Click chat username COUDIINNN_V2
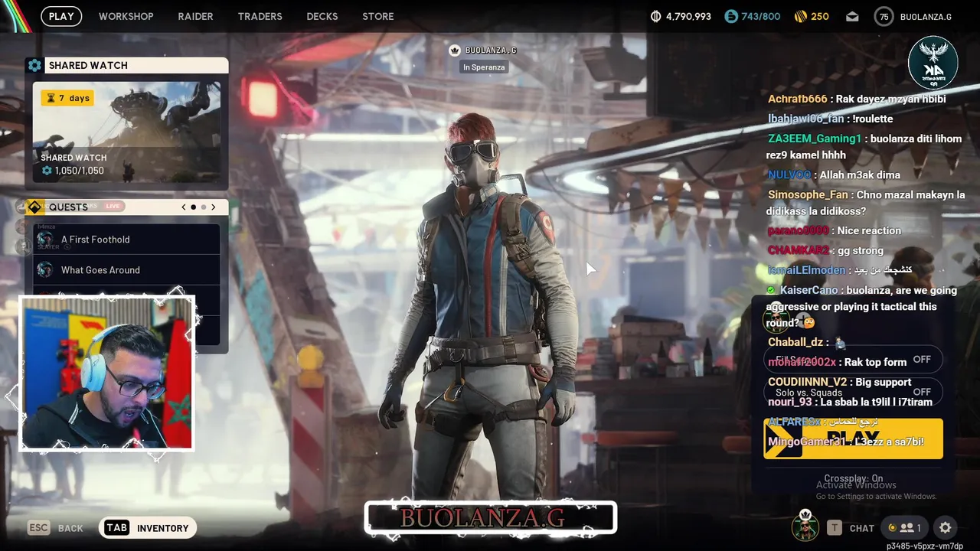The height and width of the screenshot is (551, 980). click(808, 382)
